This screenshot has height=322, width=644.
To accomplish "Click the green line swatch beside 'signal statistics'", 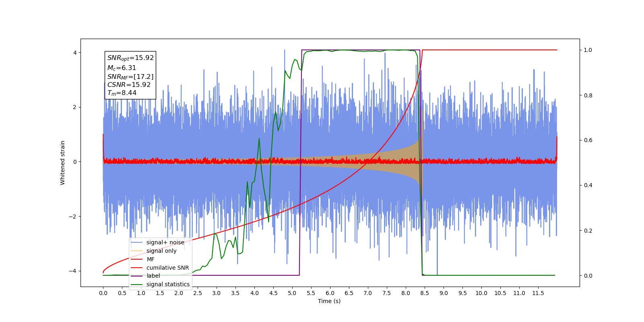I will tap(137, 285).
